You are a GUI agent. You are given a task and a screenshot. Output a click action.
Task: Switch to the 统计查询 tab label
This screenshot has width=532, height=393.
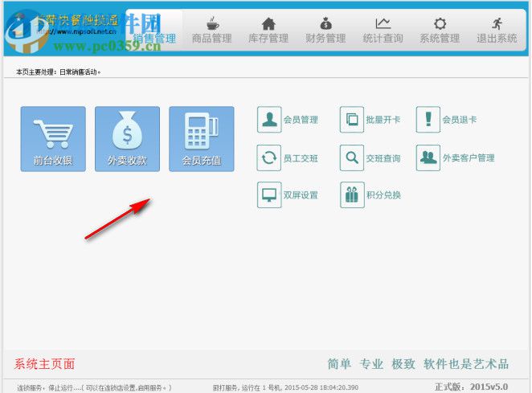coord(383,39)
